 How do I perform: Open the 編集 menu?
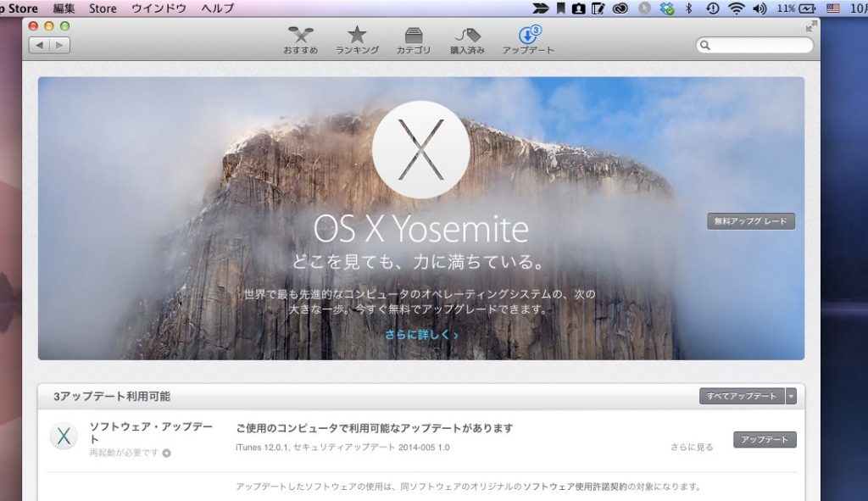click(x=64, y=8)
